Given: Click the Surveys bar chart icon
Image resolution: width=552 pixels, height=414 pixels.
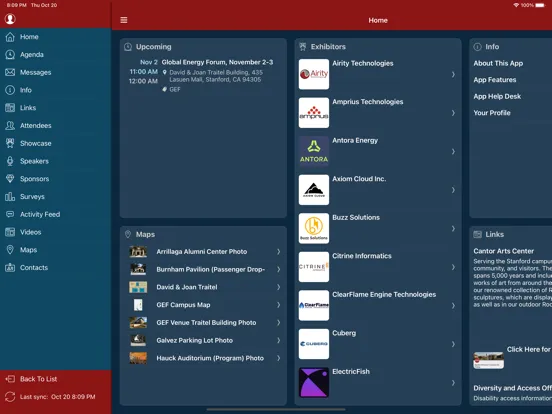Looking at the screenshot, I should point(10,196).
